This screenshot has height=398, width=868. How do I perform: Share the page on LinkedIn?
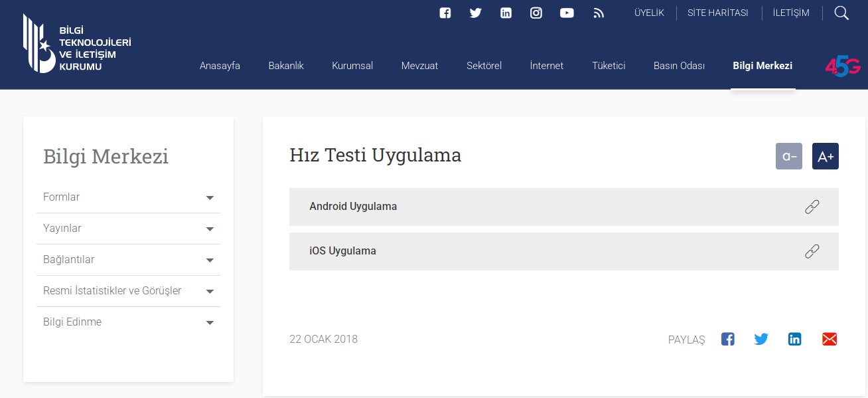[x=794, y=339]
